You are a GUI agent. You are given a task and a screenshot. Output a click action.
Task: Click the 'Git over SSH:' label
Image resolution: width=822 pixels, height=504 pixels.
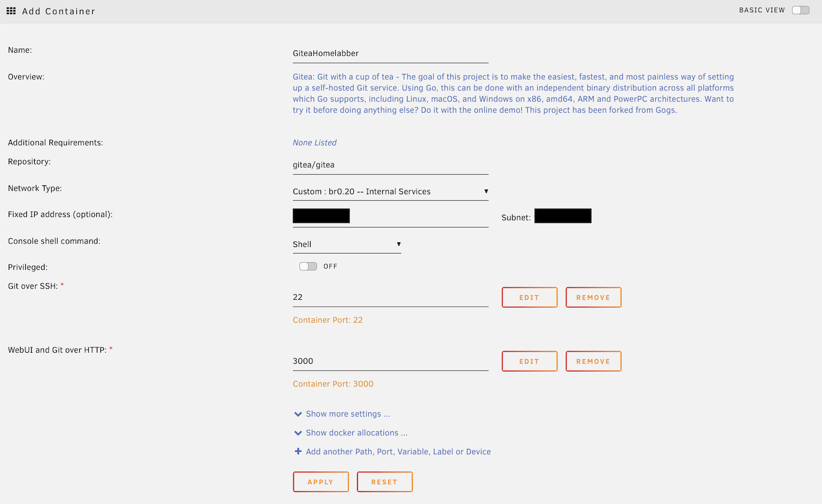click(33, 286)
